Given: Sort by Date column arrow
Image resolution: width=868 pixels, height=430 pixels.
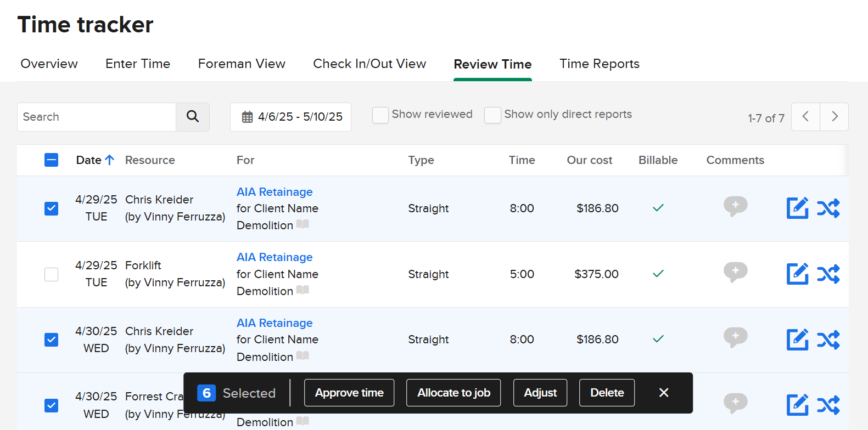Looking at the screenshot, I should (x=110, y=160).
